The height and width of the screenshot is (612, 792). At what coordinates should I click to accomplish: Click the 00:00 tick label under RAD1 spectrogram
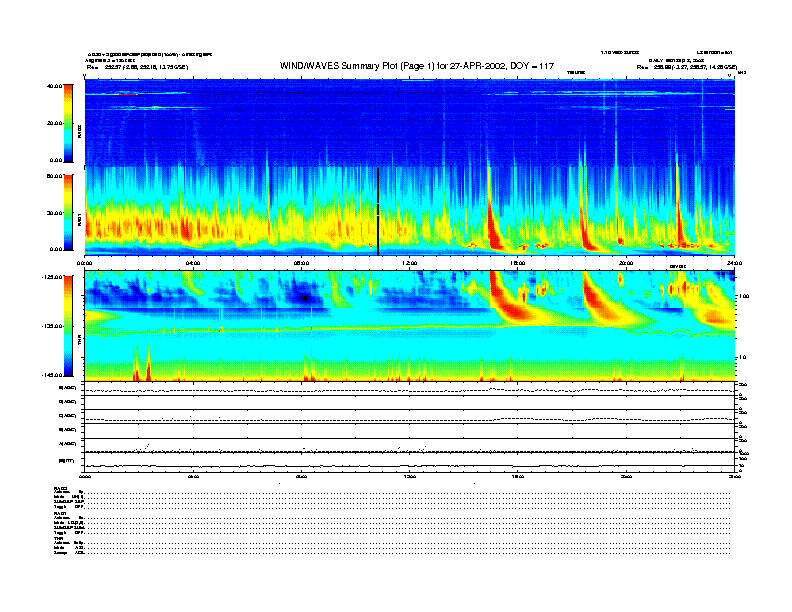click(x=84, y=263)
